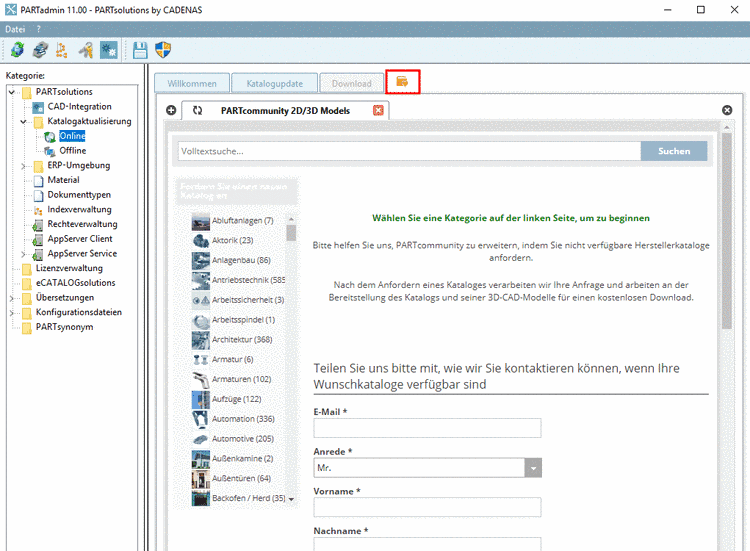
Task: Click the Automotive (205) thumbnail
Action: [x=201, y=439]
